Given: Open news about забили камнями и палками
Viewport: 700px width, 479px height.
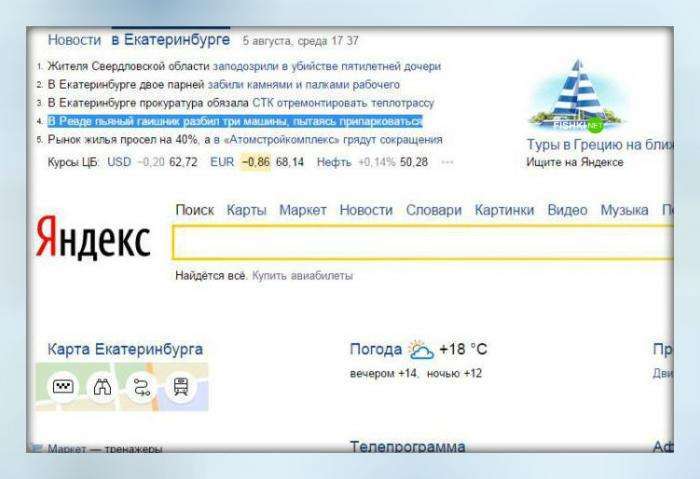Looking at the screenshot, I should (304, 85).
